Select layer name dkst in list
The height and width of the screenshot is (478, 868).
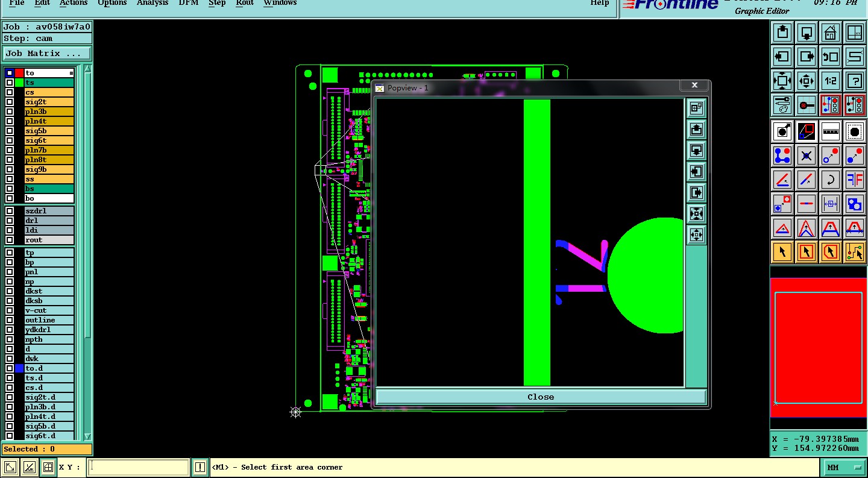[x=49, y=291]
